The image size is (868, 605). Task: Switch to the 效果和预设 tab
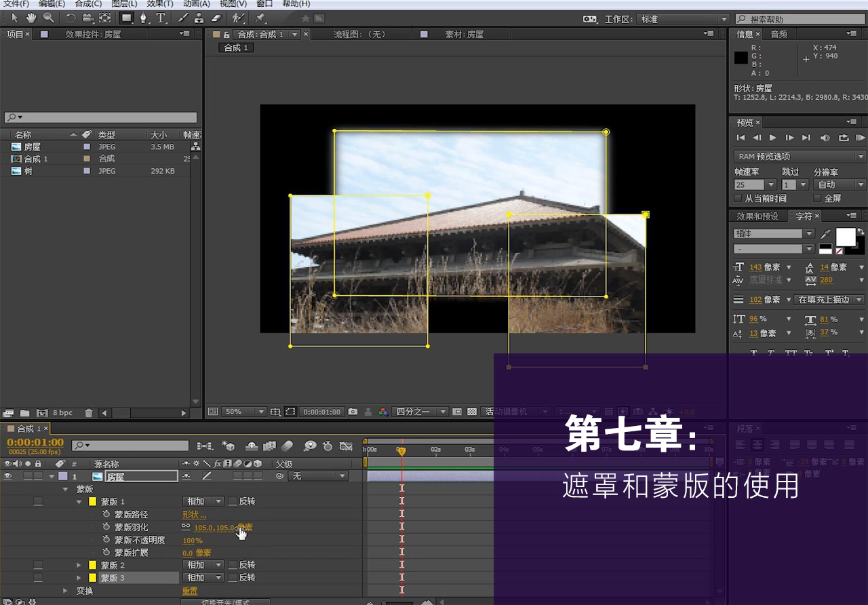coord(758,216)
